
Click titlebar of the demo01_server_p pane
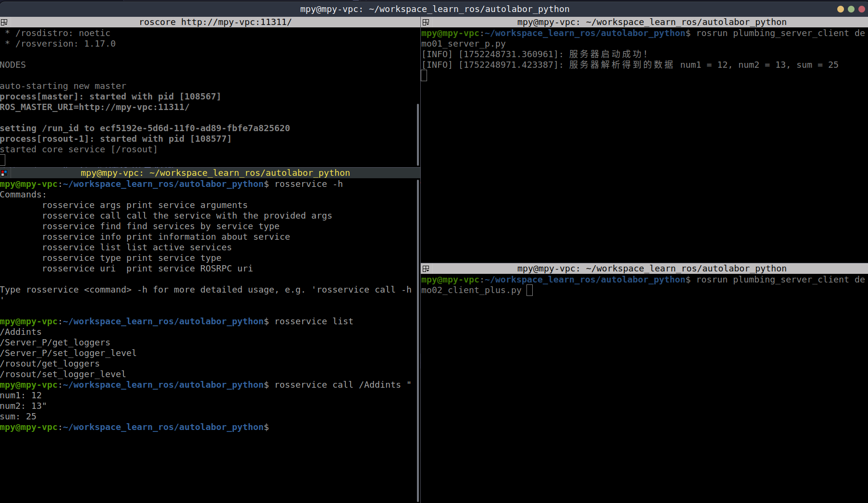pos(651,22)
